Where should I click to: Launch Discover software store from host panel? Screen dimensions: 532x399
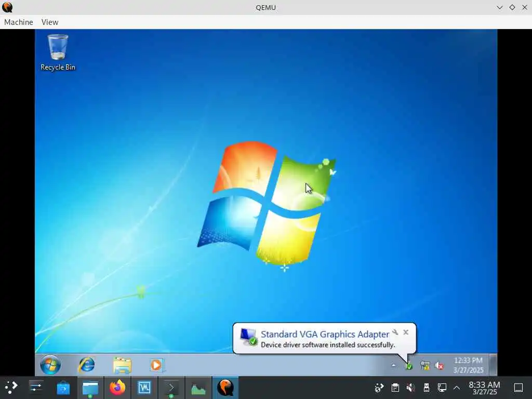click(x=63, y=388)
